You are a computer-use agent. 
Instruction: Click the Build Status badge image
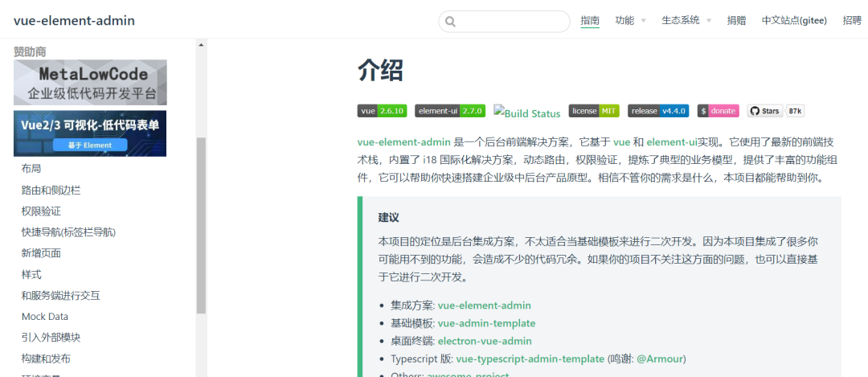(527, 113)
